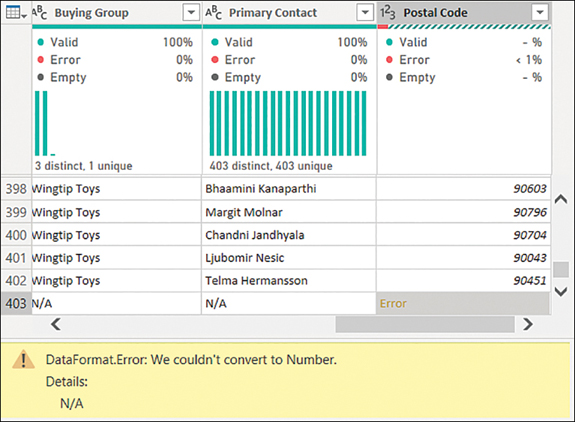This screenshot has height=422, width=575.
Task: Click the Buying Group distribution chart
Action: tap(45, 123)
